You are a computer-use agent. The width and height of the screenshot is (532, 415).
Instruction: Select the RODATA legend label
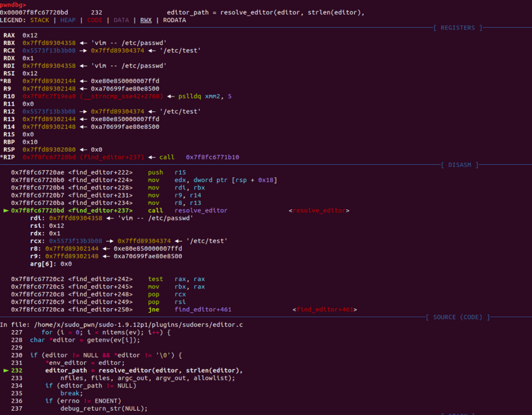point(174,20)
